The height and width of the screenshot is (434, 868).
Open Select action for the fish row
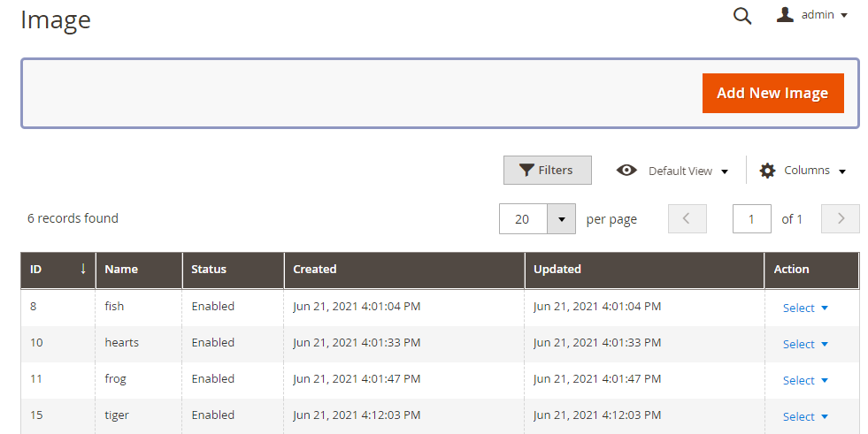pyautogui.click(x=805, y=308)
